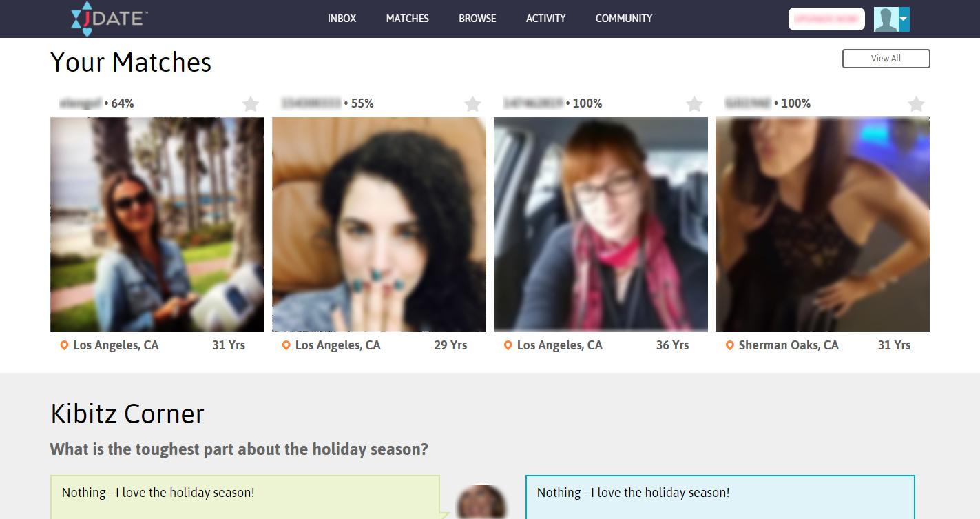Open the BROWSE menu
Screen dimensions: 980x519
point(477,19)
